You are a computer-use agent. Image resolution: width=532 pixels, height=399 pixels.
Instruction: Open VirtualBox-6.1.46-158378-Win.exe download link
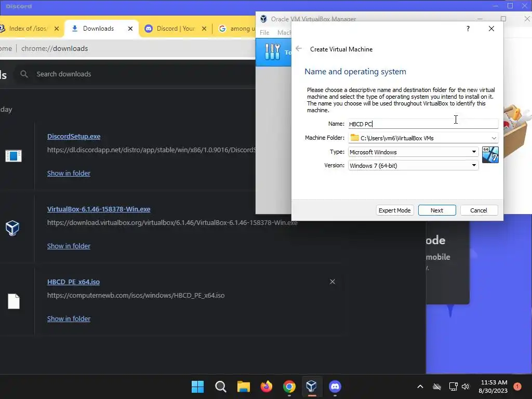tap(99, 209)
